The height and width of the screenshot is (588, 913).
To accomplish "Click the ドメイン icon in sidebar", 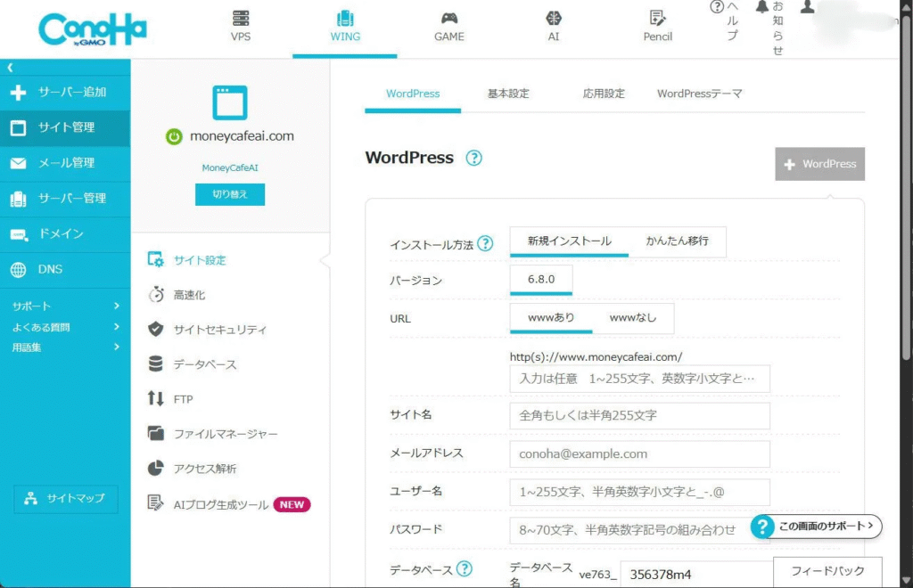I will [x=19, y=234].
